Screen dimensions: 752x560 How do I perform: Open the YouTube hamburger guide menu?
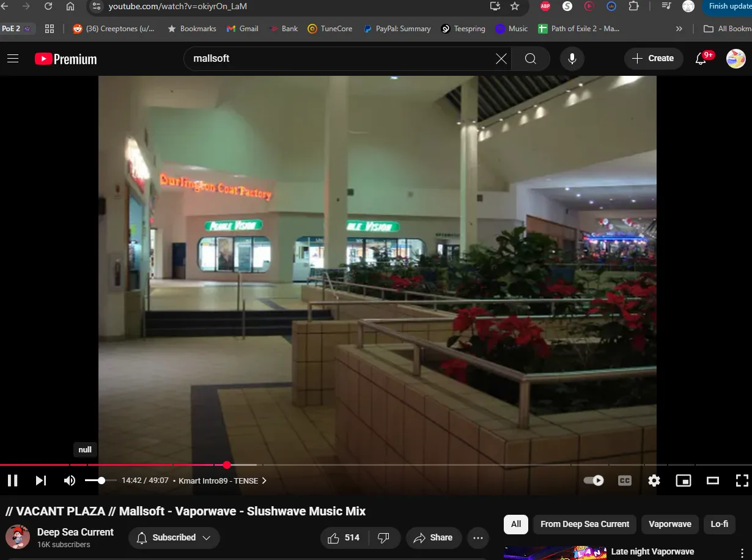(x=13, y=59)
